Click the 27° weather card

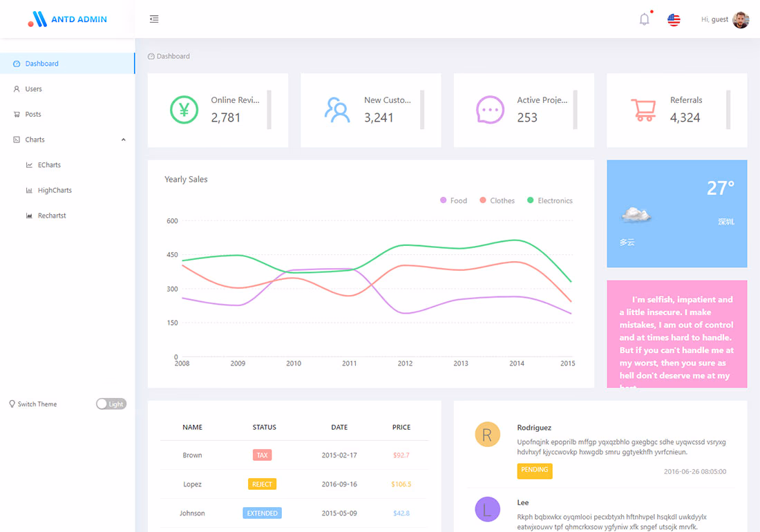pyautogui.click(x=677, y=213)
